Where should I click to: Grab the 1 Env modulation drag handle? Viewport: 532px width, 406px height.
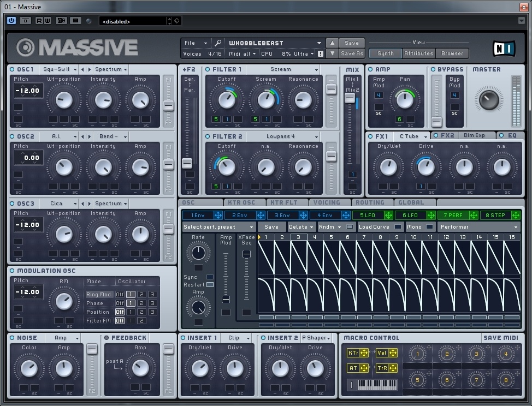(218, 215)
